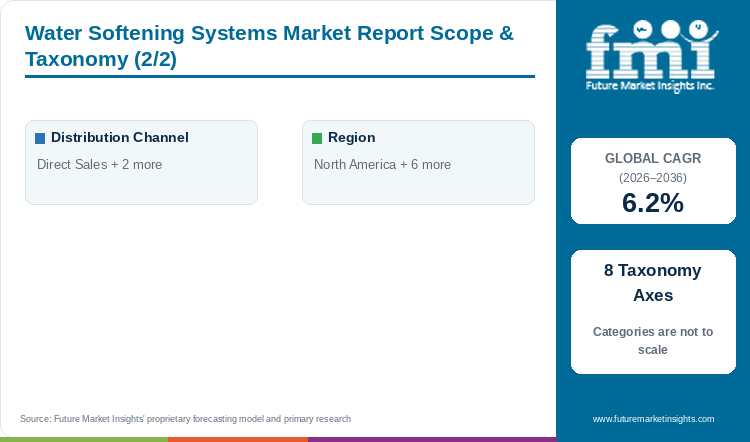Image resolution: width=750 pixels, height=442 pixels.
Task: Click the '8 Taxonomy Axes' text
Action: click(653, 283)
